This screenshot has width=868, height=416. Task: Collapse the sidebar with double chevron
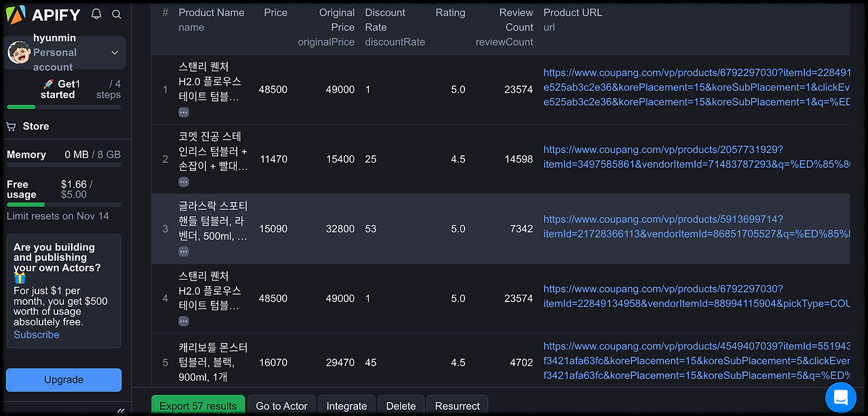[x=121, y=411]
